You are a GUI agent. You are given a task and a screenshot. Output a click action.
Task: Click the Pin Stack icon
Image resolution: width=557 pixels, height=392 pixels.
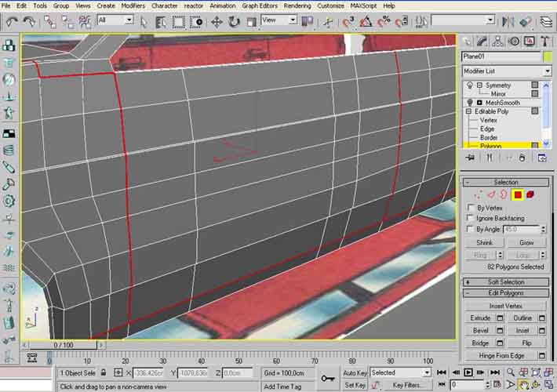coord(469,158)
